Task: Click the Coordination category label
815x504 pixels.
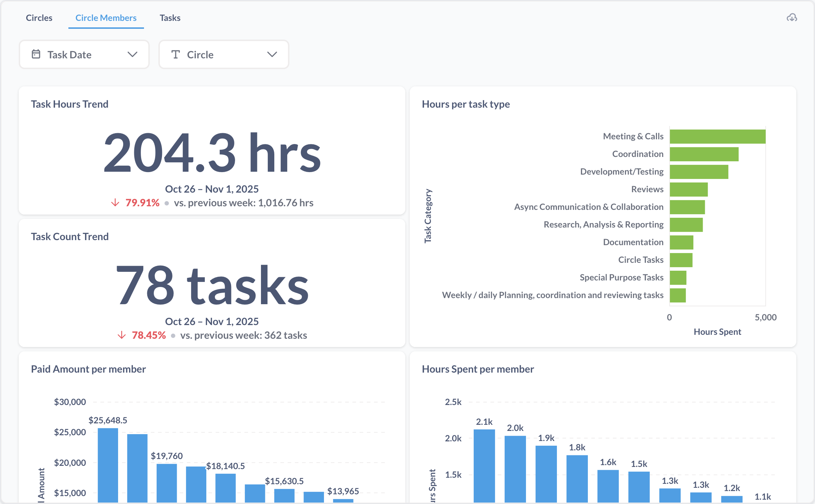Action: pyautogui.click(x=638, y=154)
